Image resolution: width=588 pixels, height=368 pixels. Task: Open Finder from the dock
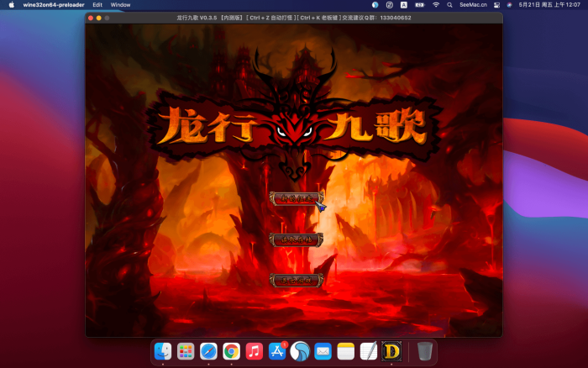[163, 351]
